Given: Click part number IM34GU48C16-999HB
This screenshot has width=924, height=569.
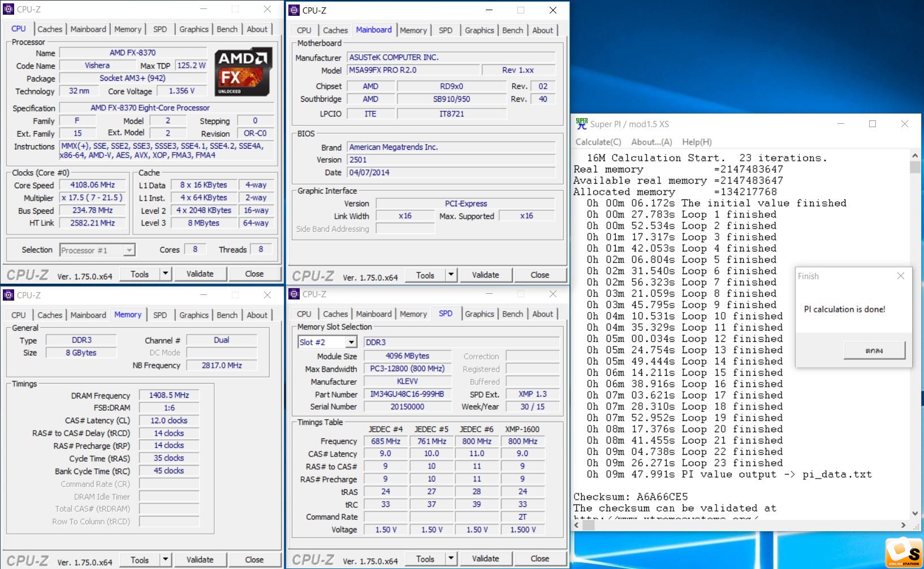Looking at the screenshot, I should 407,394.
